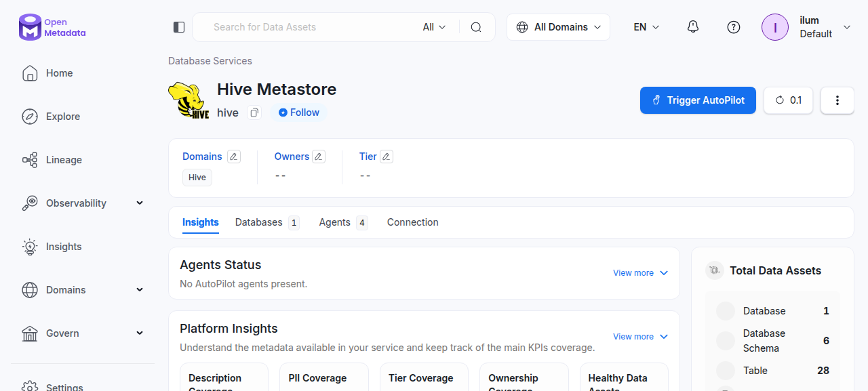Switch to the Connection tab
Viewport: 868px width, 391px height.
coord(413,222)
